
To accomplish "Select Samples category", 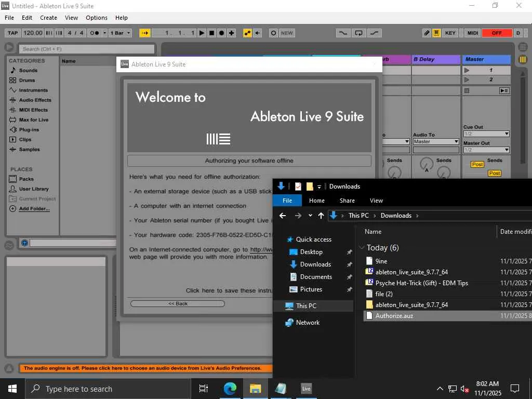I will [x=29, y=149].
